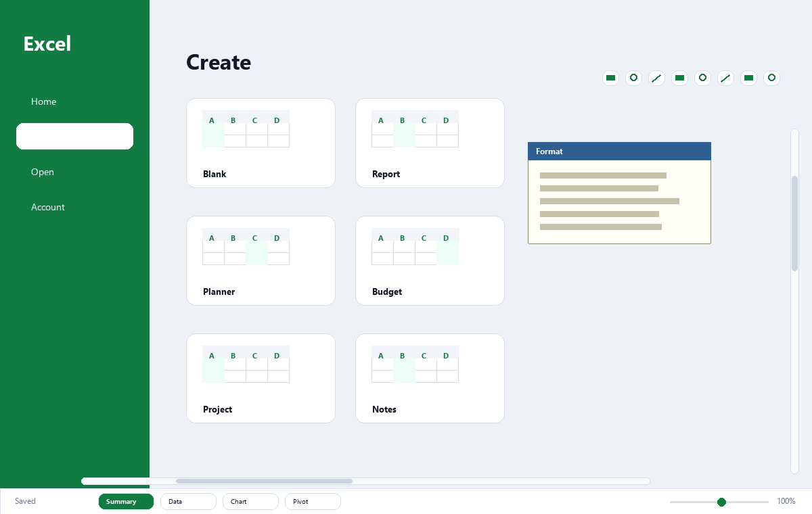Click the second rectangle icon in the toolbar

coord(679,78)
